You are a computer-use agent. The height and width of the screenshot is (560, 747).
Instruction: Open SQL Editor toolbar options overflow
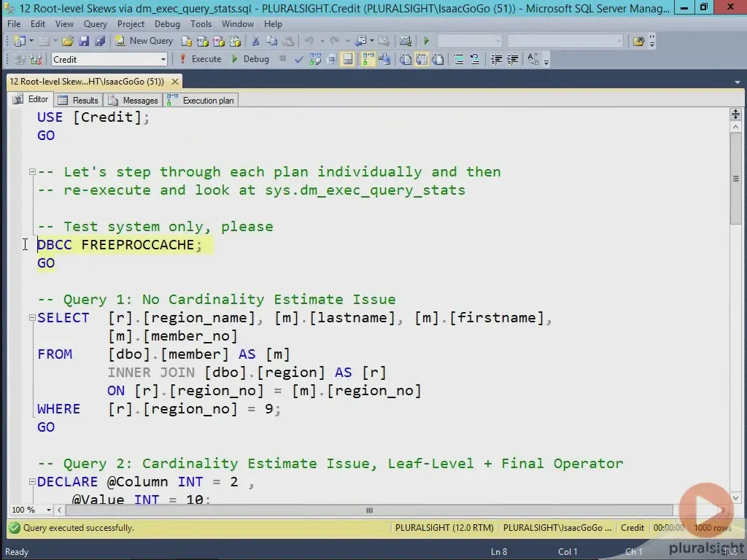(546, 61)
